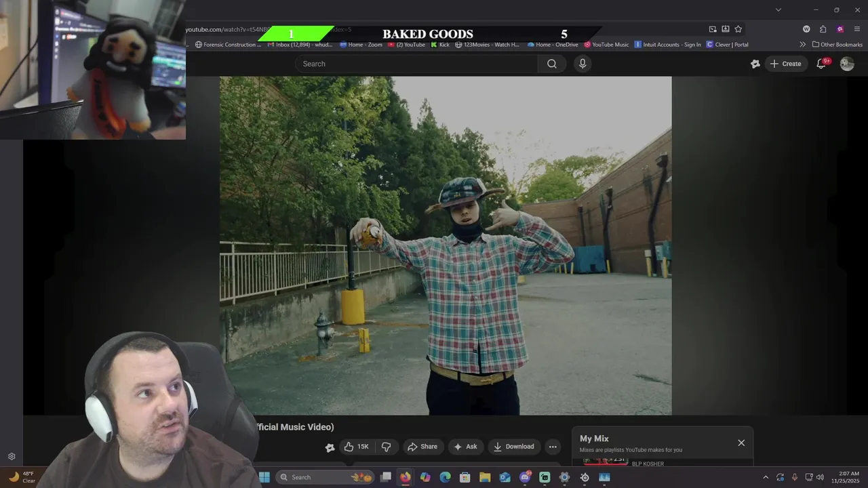Open the blue app icon right of OBS
The height and width of the screenshot is (488, 868).
pos(604,477)
